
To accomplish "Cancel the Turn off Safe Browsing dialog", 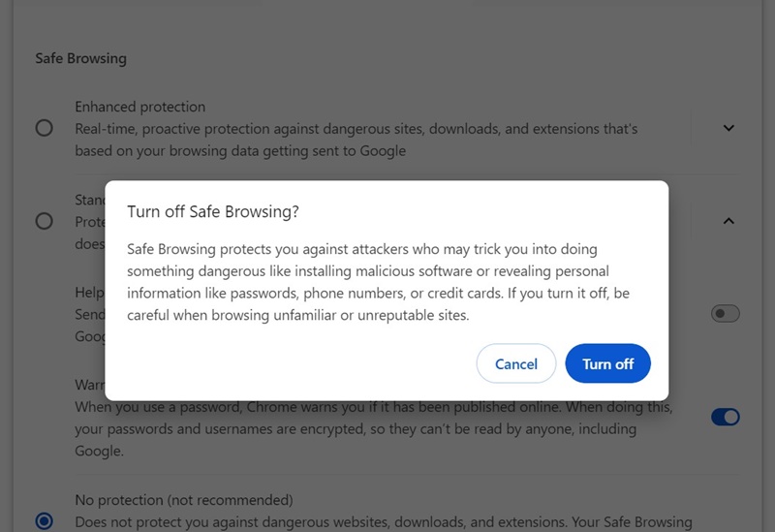I will 515,364.
